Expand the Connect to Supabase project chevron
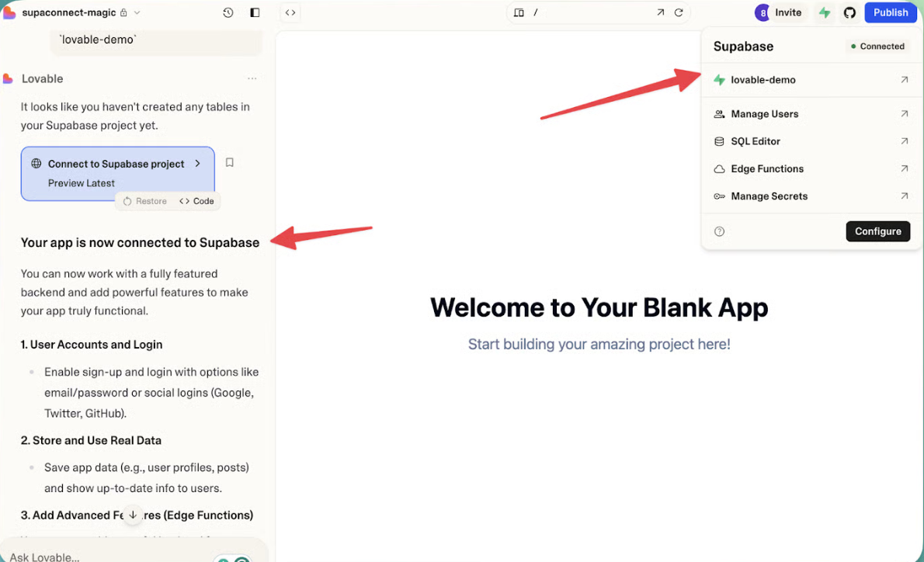This screenshot has height=562, width=924. [x=198, y=164]
